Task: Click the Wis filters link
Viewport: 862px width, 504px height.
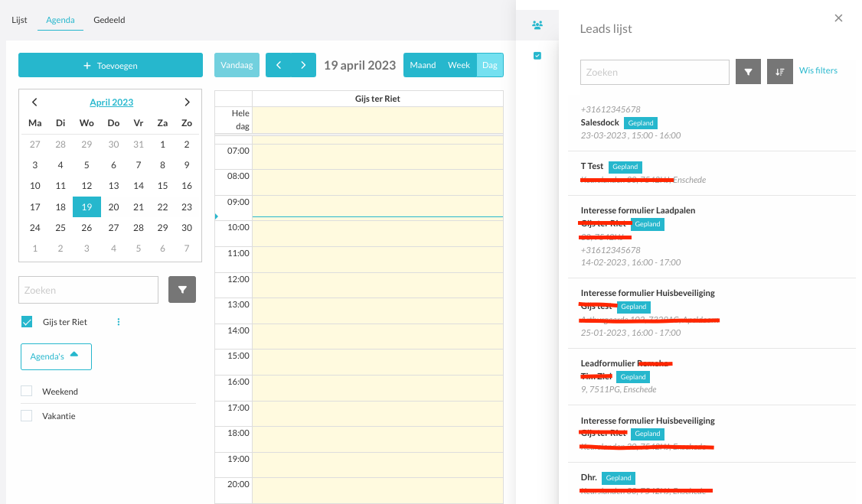Action: coord(818,70)
